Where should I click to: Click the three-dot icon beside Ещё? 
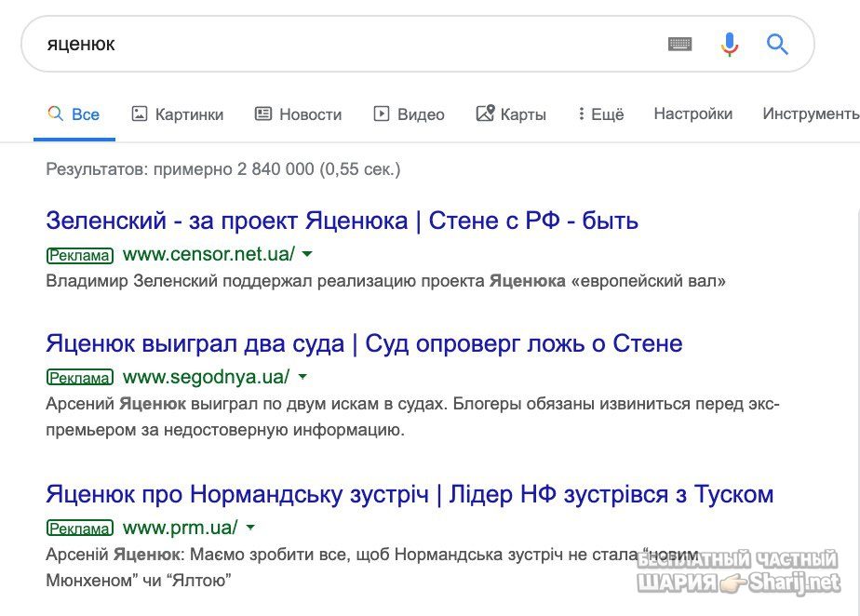(582, 114)
